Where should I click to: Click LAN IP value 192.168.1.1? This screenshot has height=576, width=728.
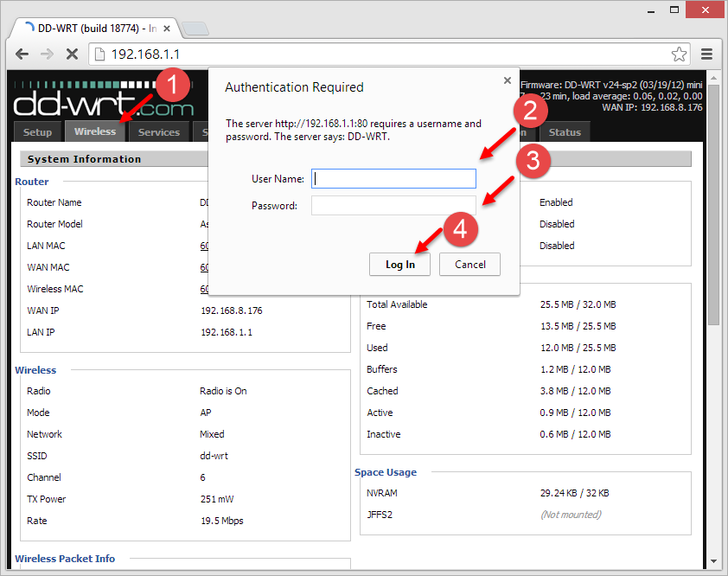tap(227, 332)
